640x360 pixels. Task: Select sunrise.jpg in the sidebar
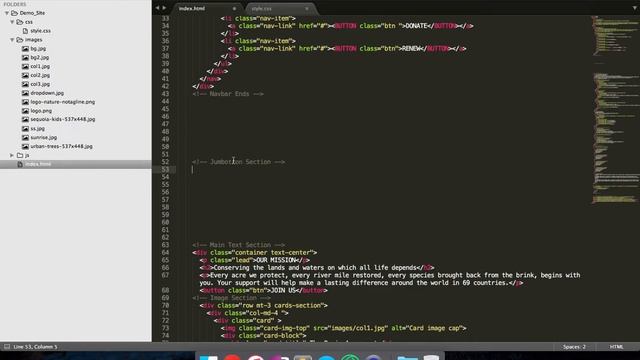tap(44, 138)
